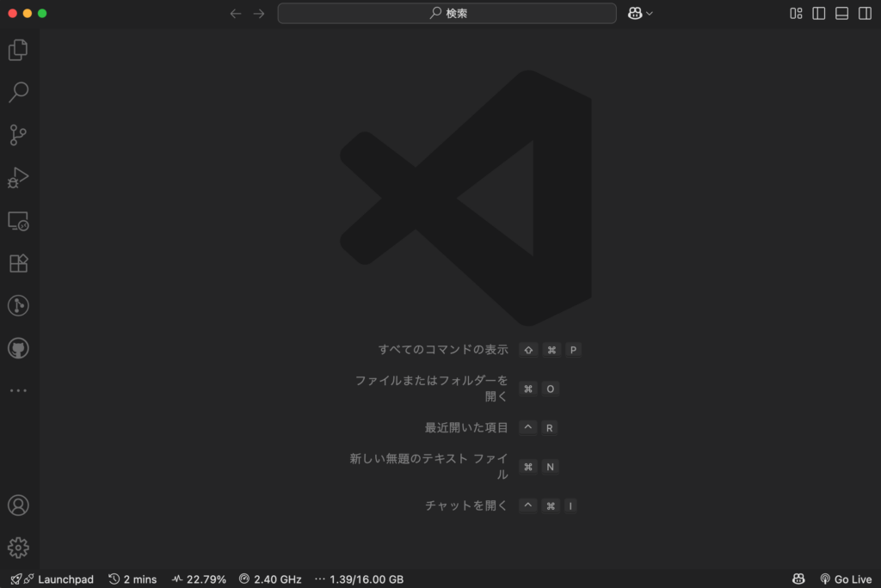Open the Accounts menu icon
This screenshot has width=881, height=588.
pos(18,505)
